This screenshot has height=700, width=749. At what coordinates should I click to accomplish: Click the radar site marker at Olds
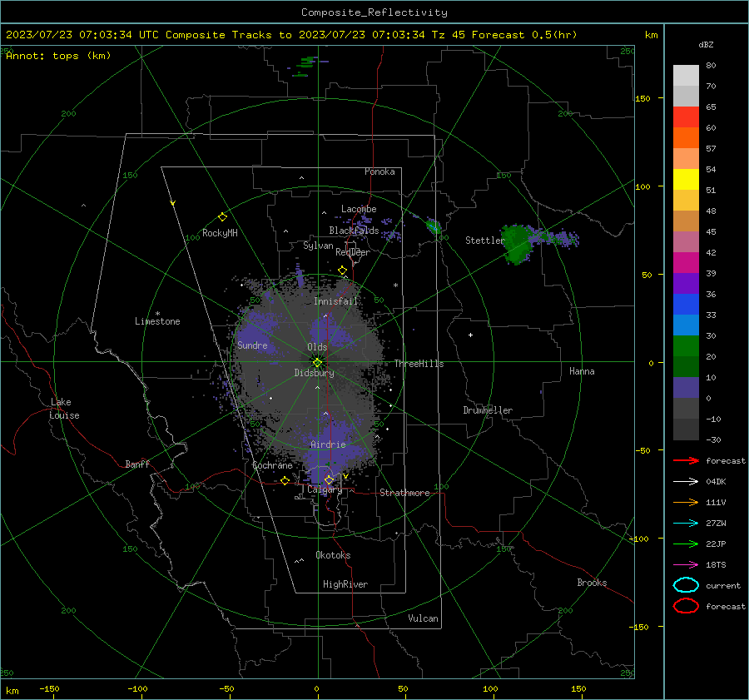point(317,362)
